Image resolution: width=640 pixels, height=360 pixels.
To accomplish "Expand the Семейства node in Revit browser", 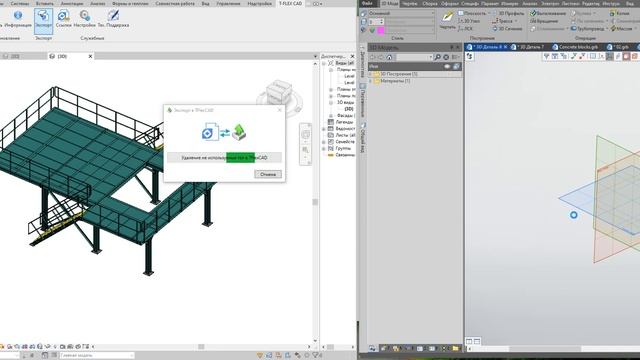I will coord(324,142).
